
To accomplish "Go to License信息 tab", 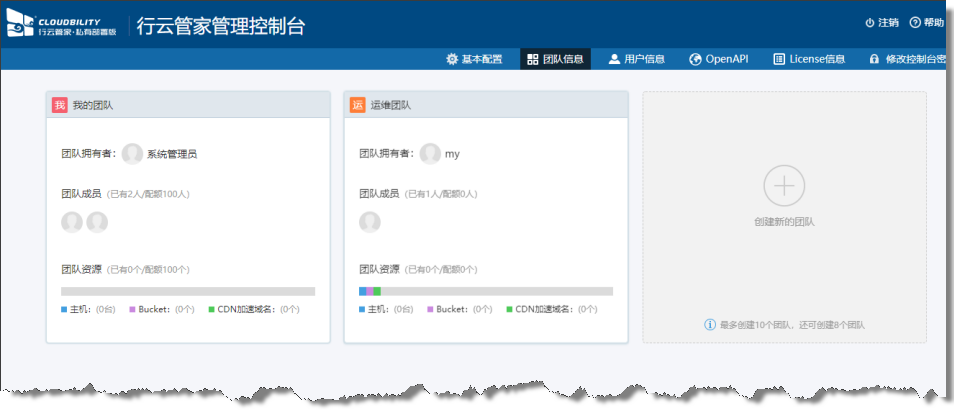I will point(808,59).
